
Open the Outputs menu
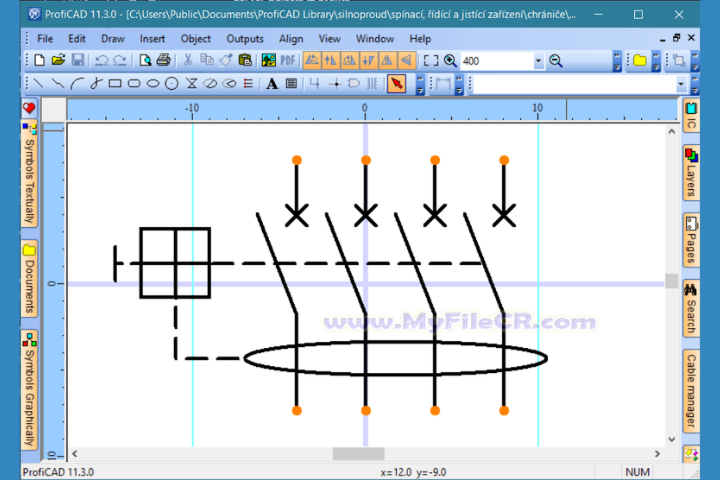tap(245, 39)
